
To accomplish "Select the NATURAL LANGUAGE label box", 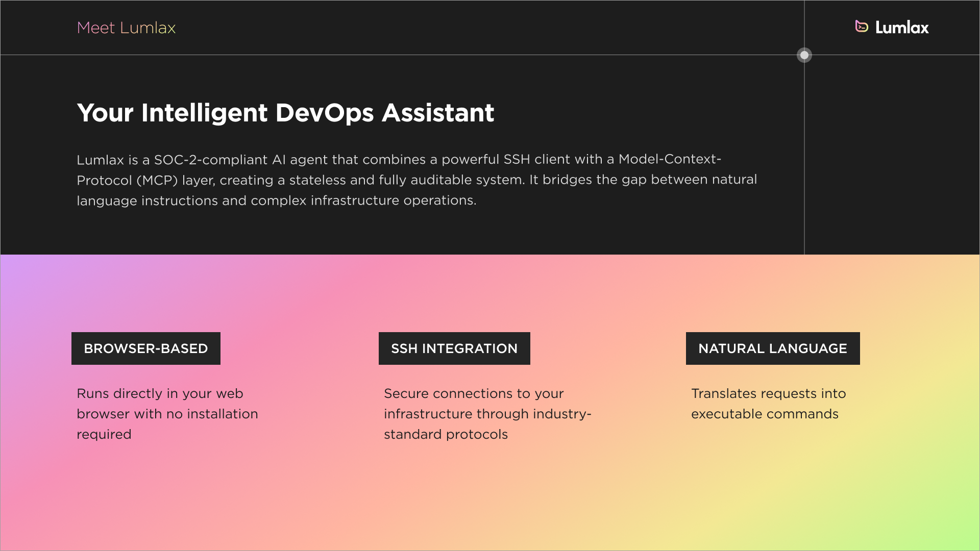I will pos(773,348).
